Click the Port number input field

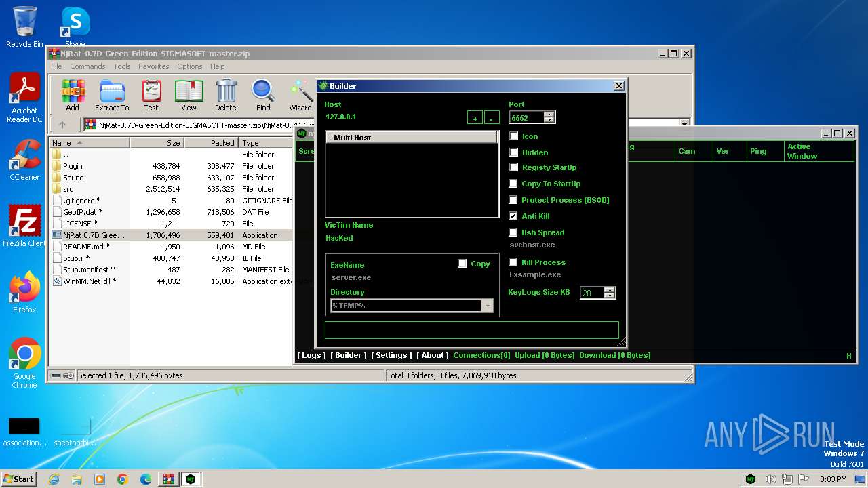click(527, 117)
